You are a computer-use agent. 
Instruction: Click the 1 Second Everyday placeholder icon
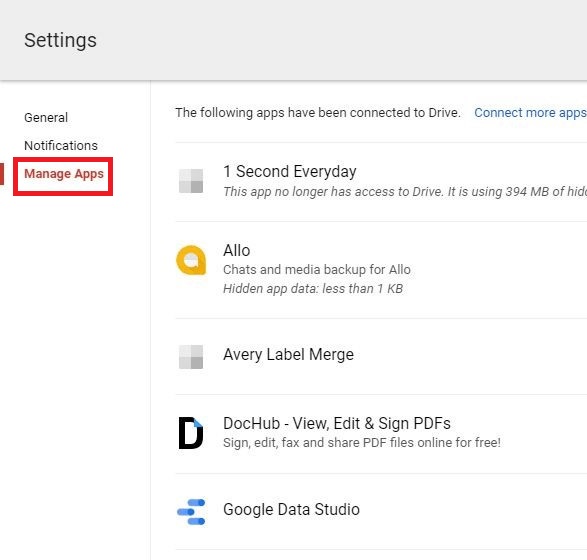point(191,181)
